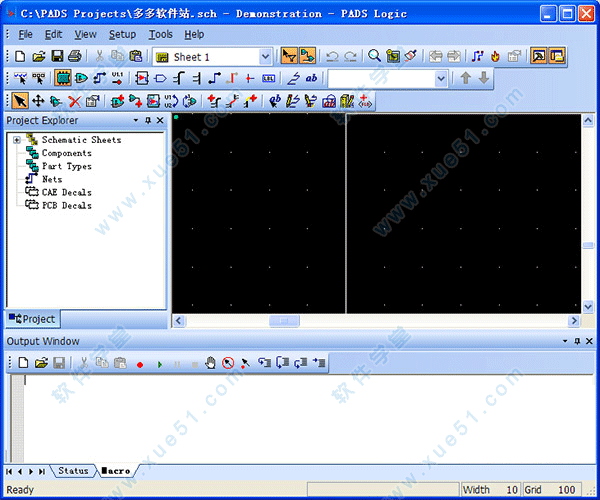Switch to the Status tab
600x500 pixels.
click(x=73, y=471)
